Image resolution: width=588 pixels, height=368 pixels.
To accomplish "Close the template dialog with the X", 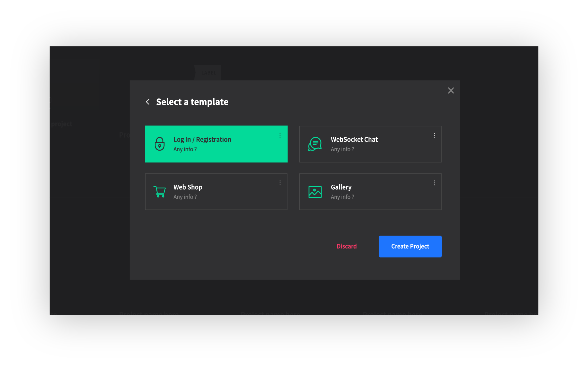I will [x=451, y=91].
